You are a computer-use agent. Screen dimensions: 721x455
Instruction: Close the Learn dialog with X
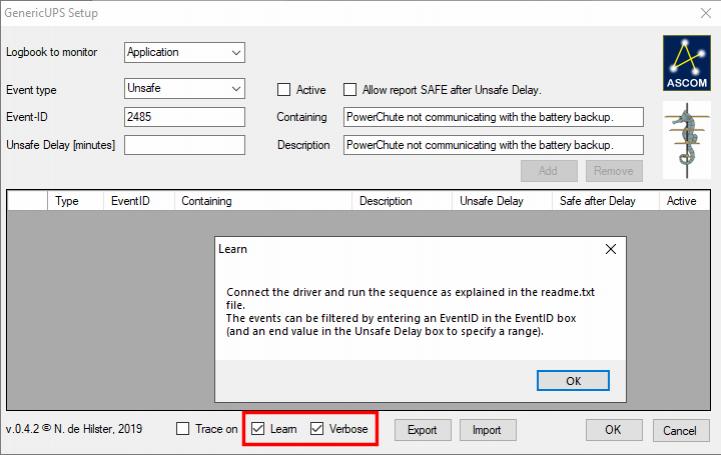(611, 249)
